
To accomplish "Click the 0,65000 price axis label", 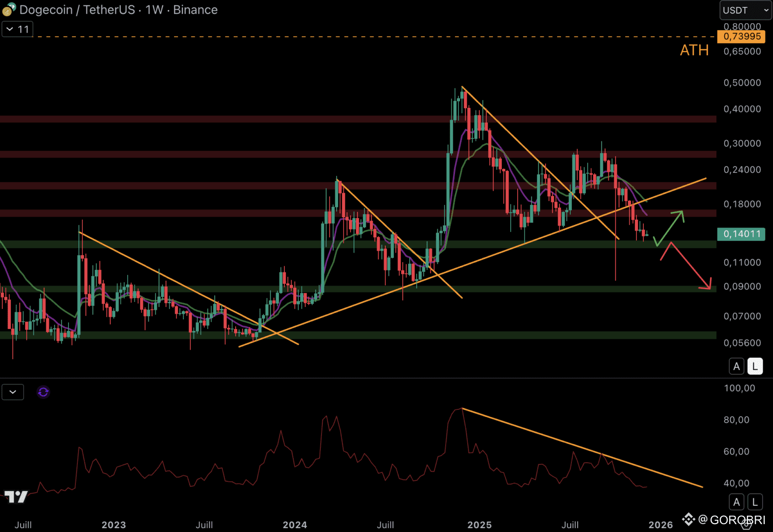I will [742, 51].
